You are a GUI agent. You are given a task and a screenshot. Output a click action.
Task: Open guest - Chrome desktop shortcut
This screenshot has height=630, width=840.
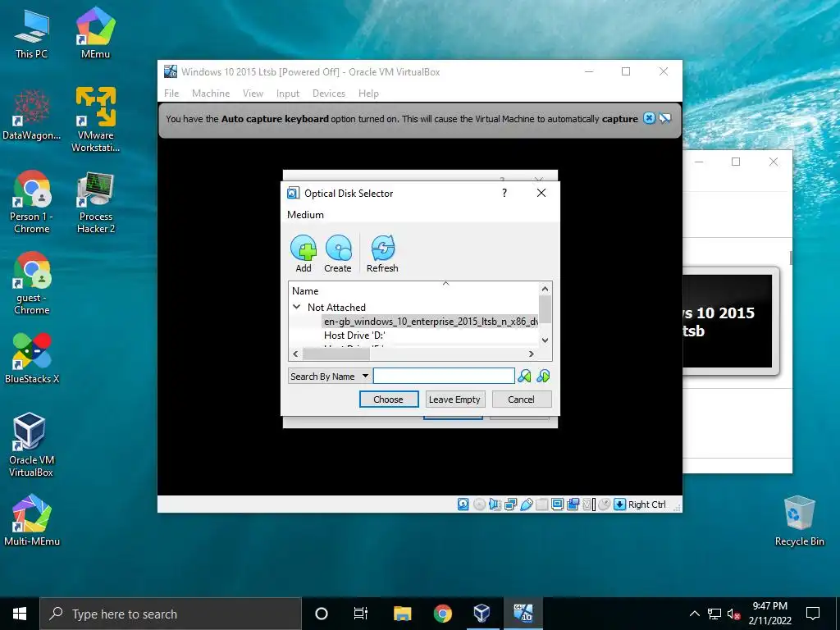pyautogui.click(x=32, y=283)
